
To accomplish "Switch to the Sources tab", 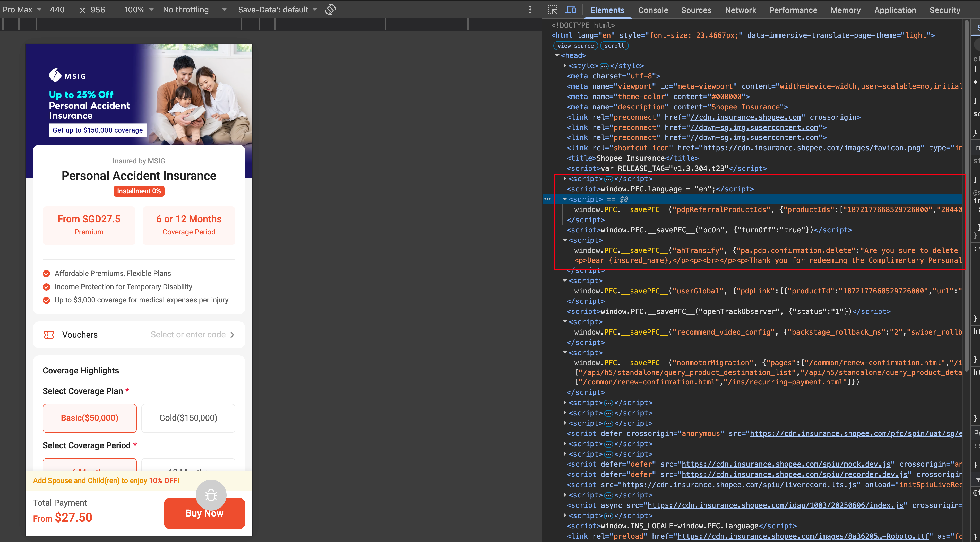I will tap(696, 10).
